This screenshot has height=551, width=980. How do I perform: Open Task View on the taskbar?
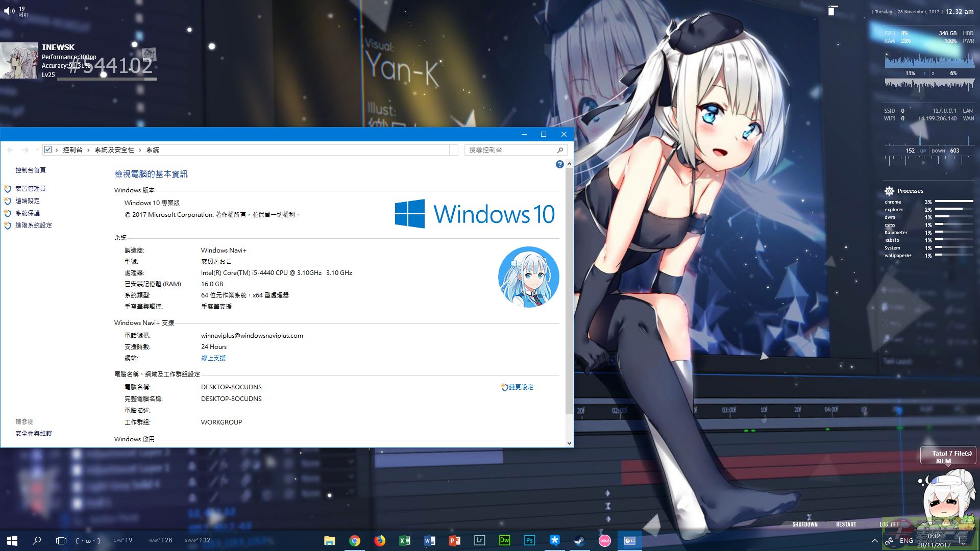[61, 541]
